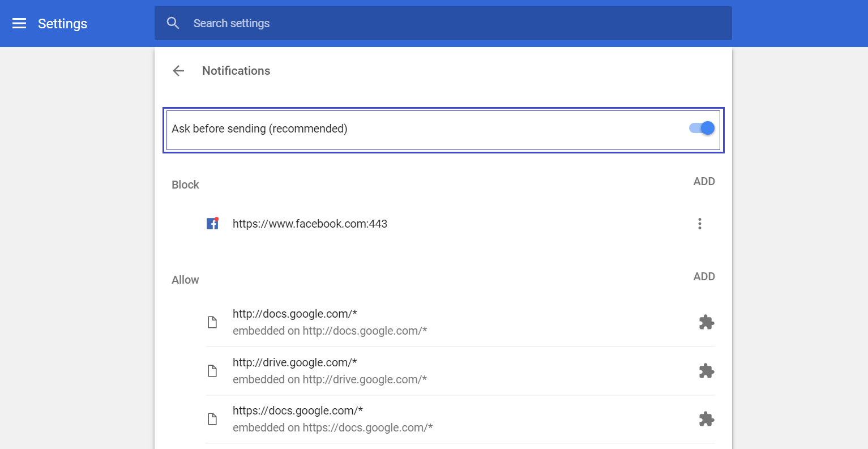The width and height of the screenshot is (868, 449).
Task: Select the https://docs.google.com/* allowed entry
Action: (x=298, y=411)
